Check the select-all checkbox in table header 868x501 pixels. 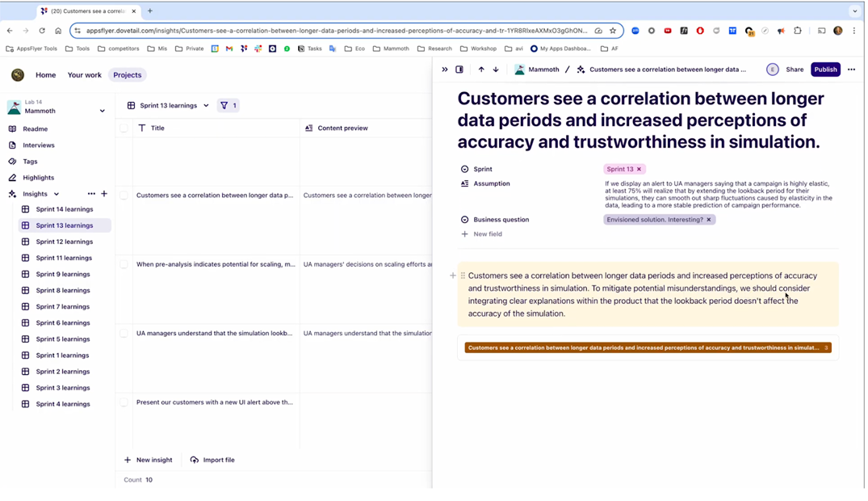124,128
